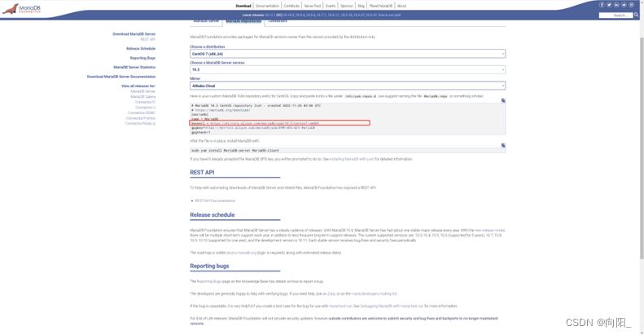The width and height of the screenshot is (644, 335).
Task: Open MariaDB Galera releases link
Action: tap(143, 97)
